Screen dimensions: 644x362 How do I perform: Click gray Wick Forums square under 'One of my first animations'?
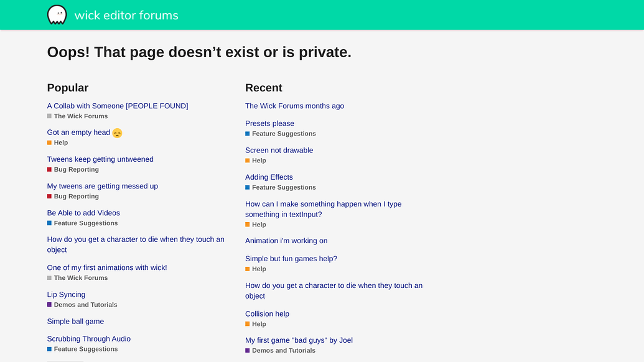(49, 278)
